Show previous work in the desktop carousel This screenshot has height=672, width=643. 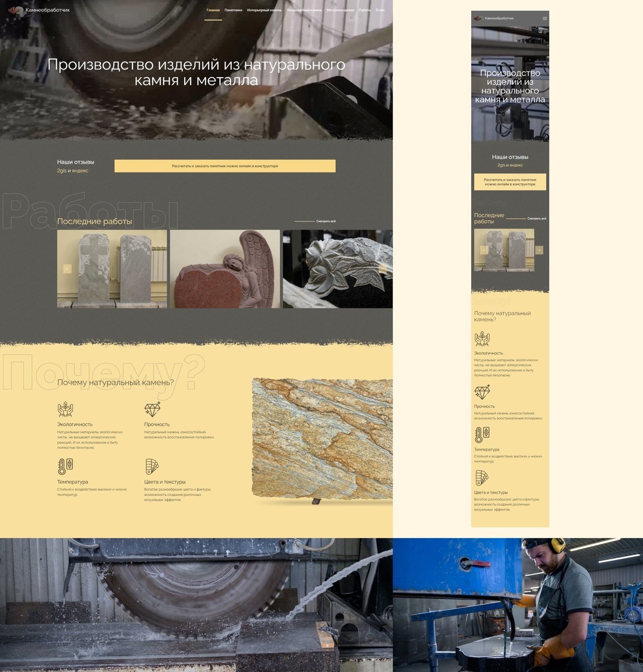click(67, 269)
